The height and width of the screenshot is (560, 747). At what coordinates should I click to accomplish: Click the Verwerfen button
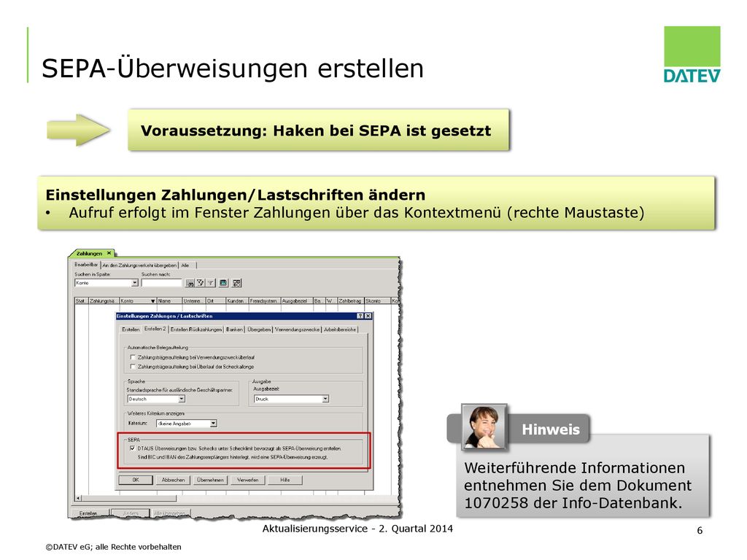click(248, 480)
